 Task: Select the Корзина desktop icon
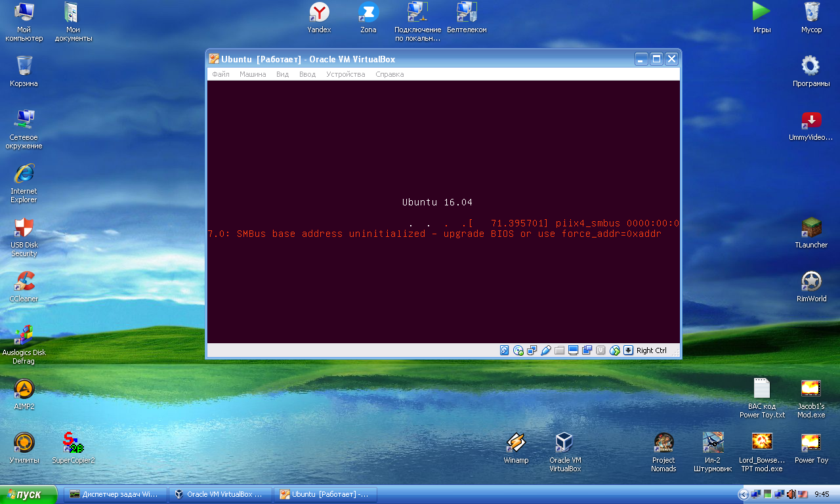(24, 71)
